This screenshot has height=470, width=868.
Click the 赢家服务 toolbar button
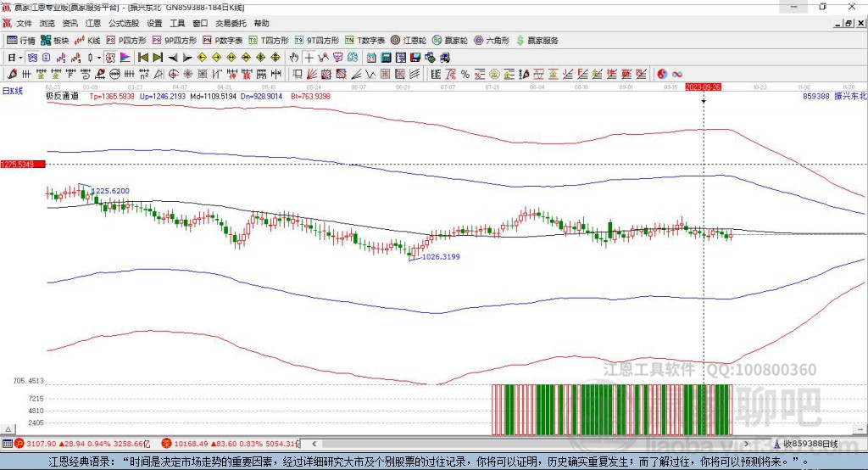click(x=537, y=41)
